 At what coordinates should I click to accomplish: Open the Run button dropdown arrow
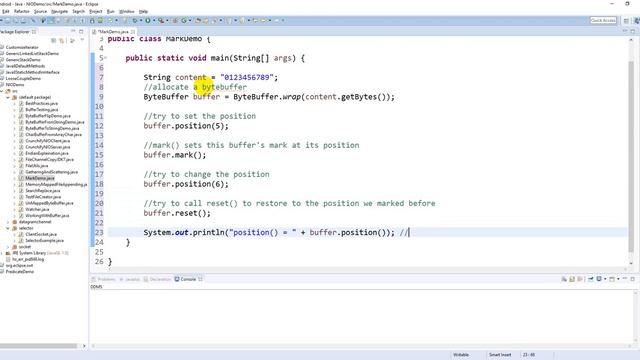pyautogui.click(x=154, y=20)
